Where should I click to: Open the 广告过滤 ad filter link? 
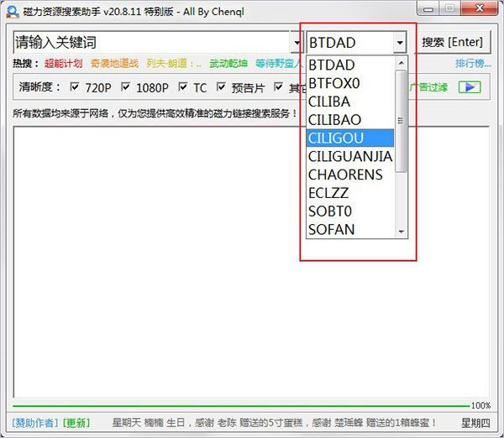point(428,87)
